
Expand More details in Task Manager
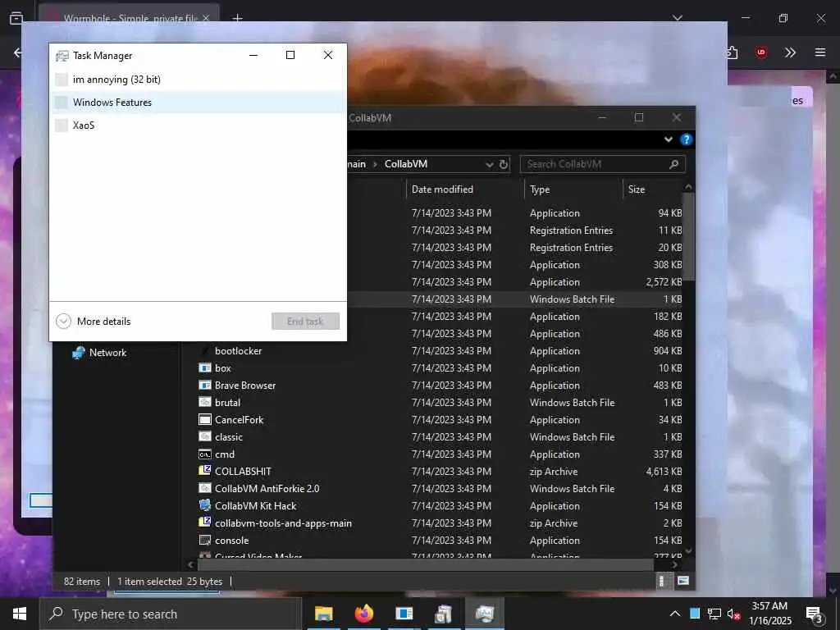pyautogui.click(x=94, y=322)
